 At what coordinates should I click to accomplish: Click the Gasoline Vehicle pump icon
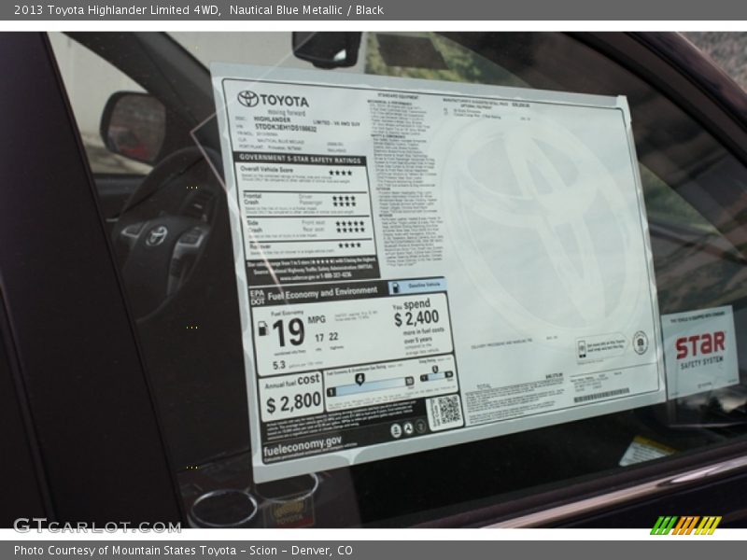396,287
